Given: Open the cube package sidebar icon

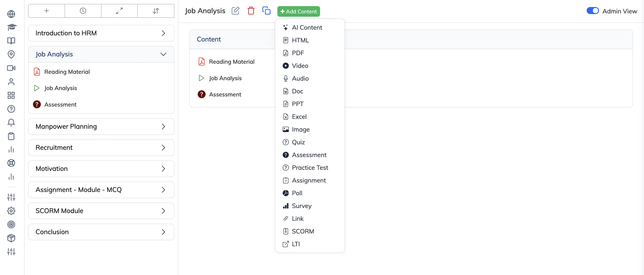Looking at the screenshot, I should tap(11, 238).
